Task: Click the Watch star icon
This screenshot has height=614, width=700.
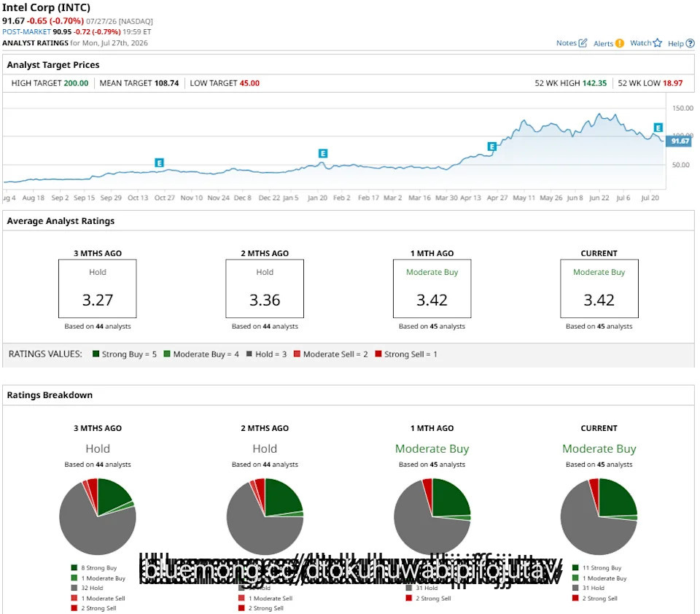Action: [657, 43]
